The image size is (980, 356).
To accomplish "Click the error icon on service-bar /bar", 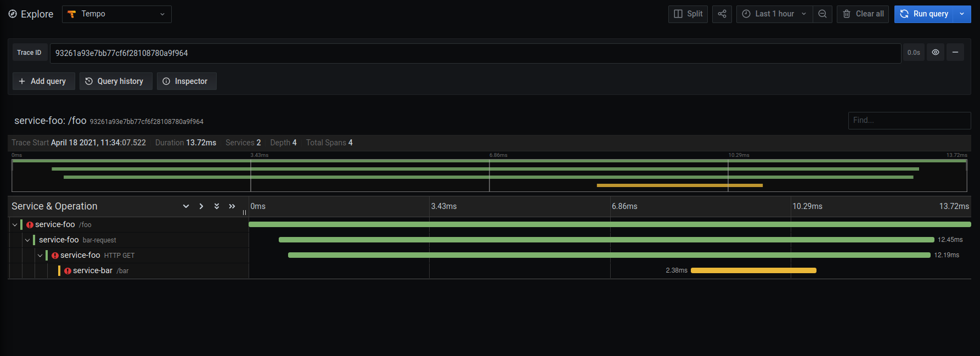I will (67, 271).
